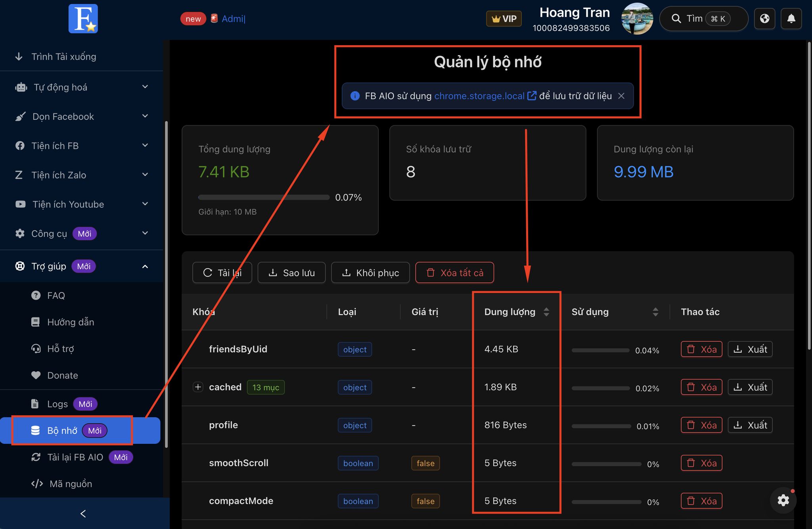
Task: Open Hướng dẫn in sidebar
Action: [81, 322]
